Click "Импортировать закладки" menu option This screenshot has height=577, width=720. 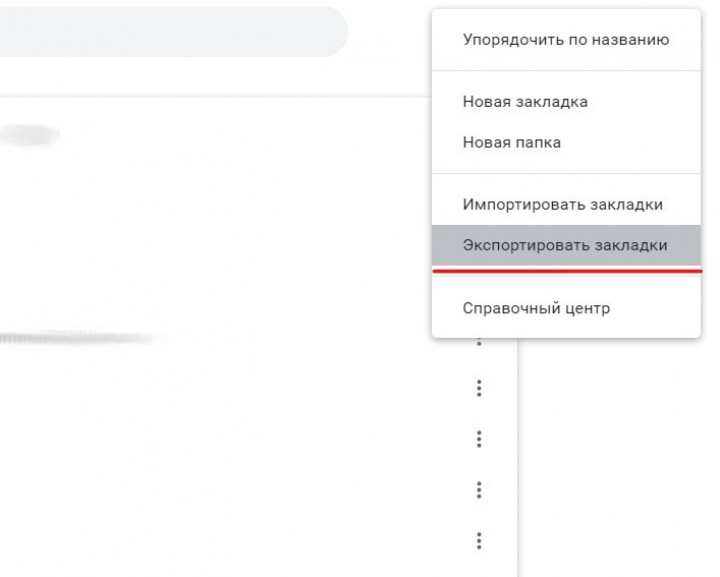(x=562, y=204)
